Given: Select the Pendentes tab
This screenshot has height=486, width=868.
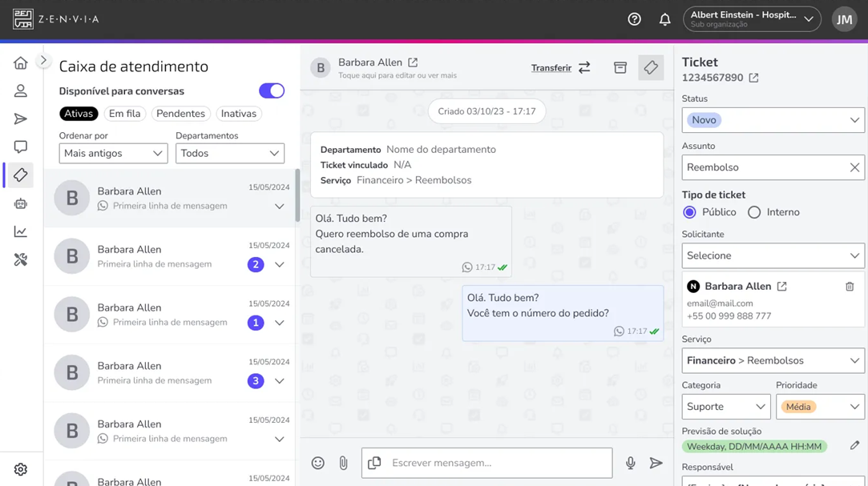Looking at the screenshot, I should [x=180, y=114].
